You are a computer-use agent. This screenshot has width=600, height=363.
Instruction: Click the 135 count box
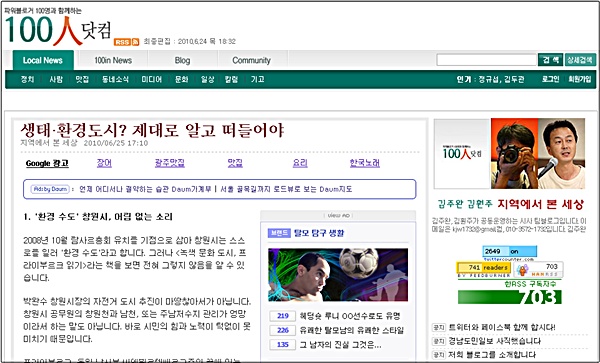click(x=282, y=345)
